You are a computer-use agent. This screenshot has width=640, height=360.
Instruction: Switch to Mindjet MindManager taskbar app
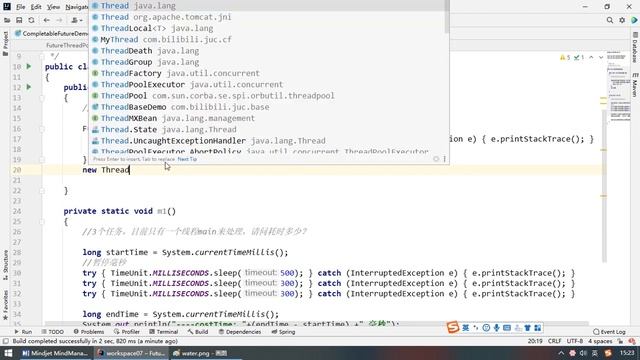[55, 353]
